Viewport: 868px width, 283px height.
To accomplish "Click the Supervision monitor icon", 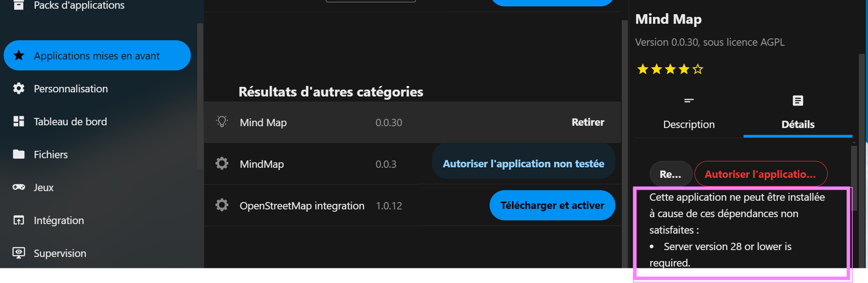I will point(19,253).
